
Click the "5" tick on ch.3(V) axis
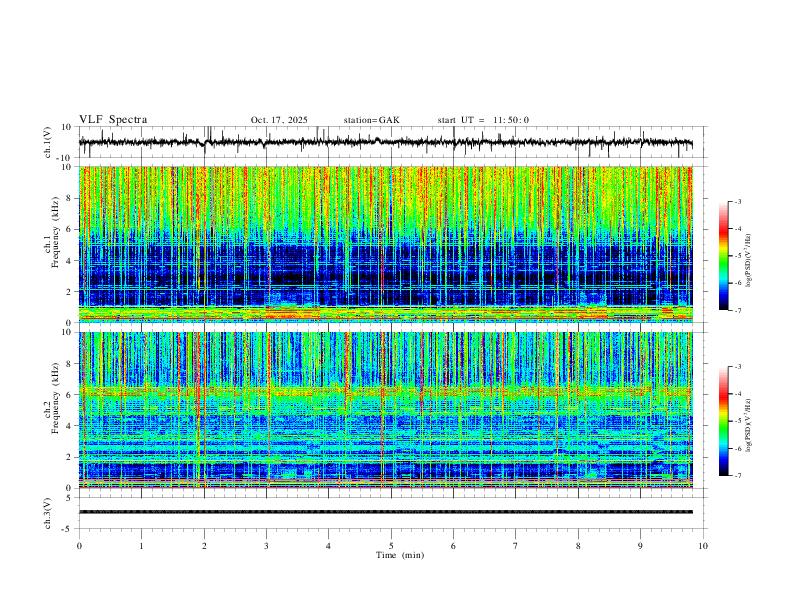tap(69, 498)
